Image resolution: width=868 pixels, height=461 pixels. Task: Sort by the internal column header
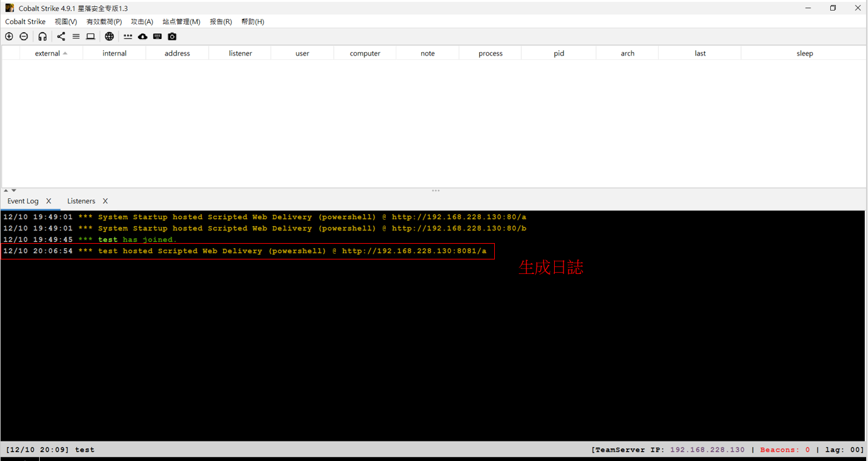(115, 54)
